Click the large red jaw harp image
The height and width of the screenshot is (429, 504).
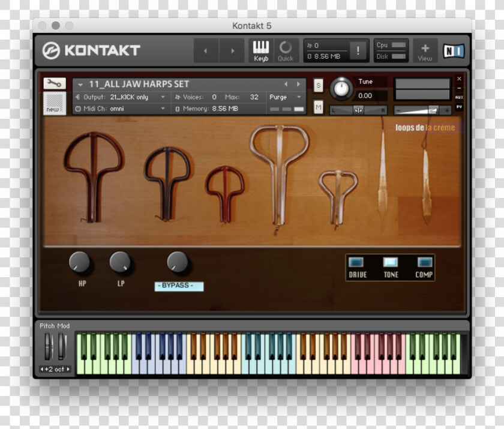point(93,177)
